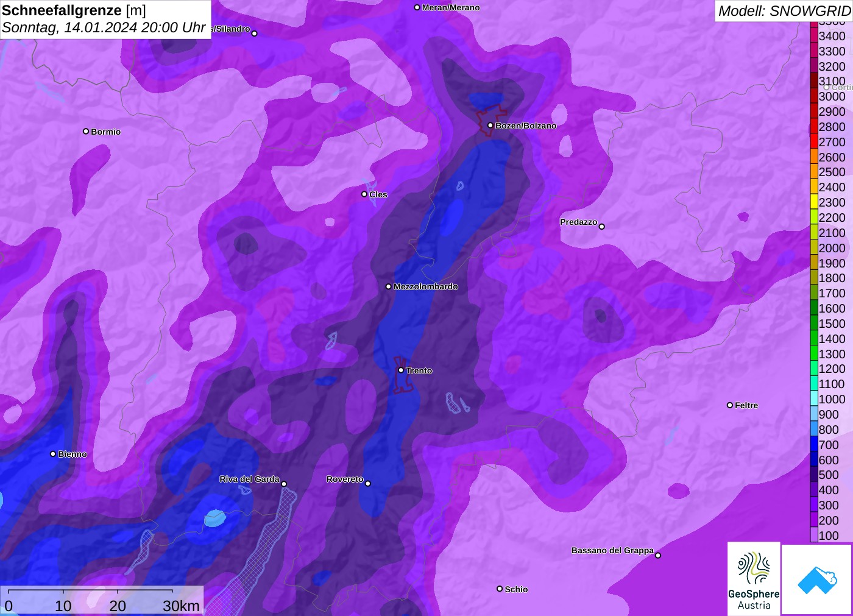This screenshot has height=616, width=853.
Task: Click the Bolzano red city outline
Action: pos(492,119)
